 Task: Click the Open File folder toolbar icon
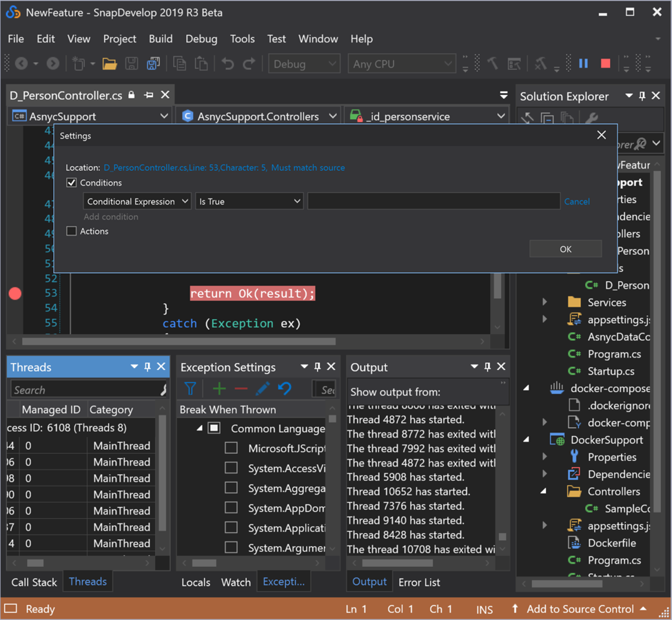(110, 64)
